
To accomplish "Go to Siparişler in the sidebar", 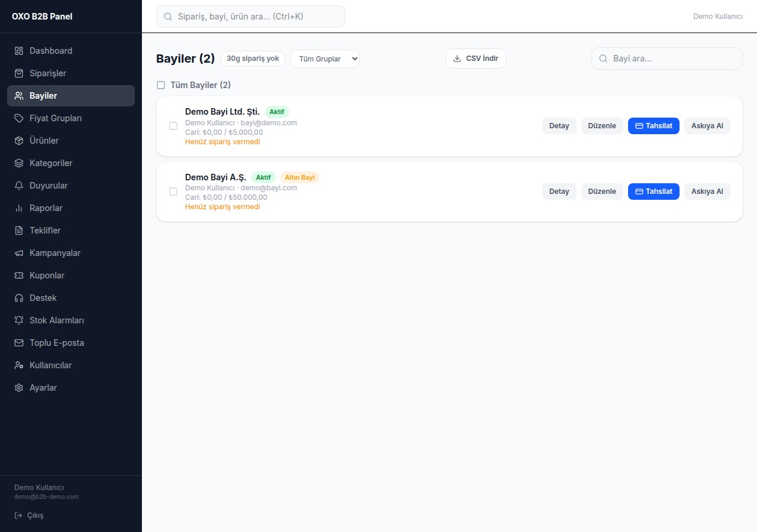I will pos(71,73).
